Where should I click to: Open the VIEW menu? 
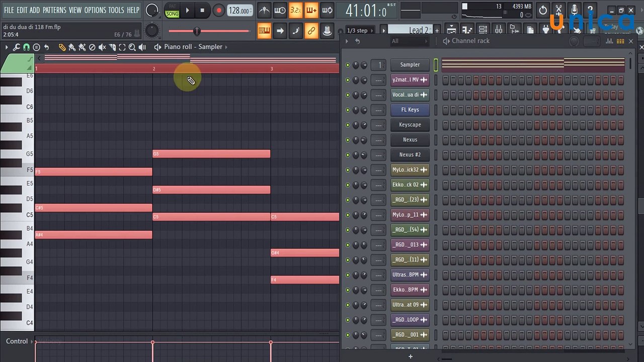pyautogui.click(x=75, y=10)
